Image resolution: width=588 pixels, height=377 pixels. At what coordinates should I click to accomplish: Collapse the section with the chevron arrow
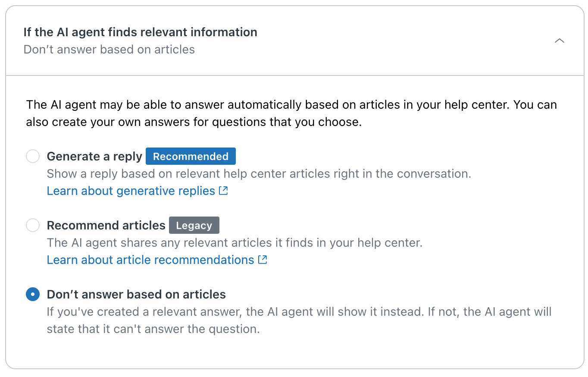pos(559,41)
